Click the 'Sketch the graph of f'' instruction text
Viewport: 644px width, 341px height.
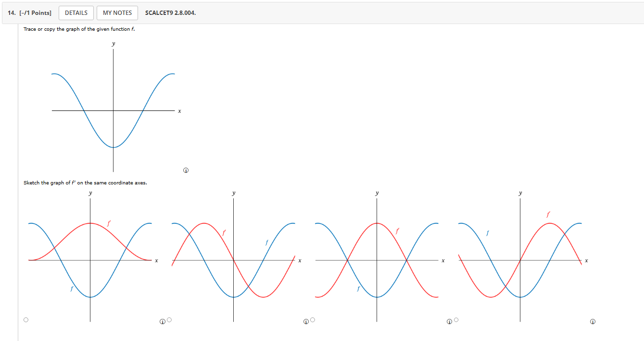click(x=85, y=183)
